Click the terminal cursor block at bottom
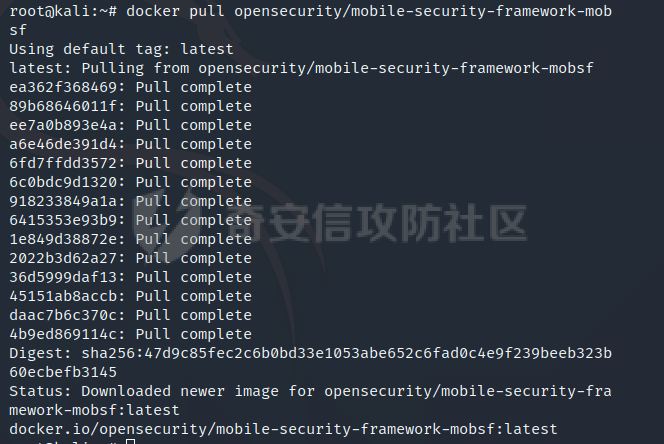 pyautogui.click(x=131, y=441)
